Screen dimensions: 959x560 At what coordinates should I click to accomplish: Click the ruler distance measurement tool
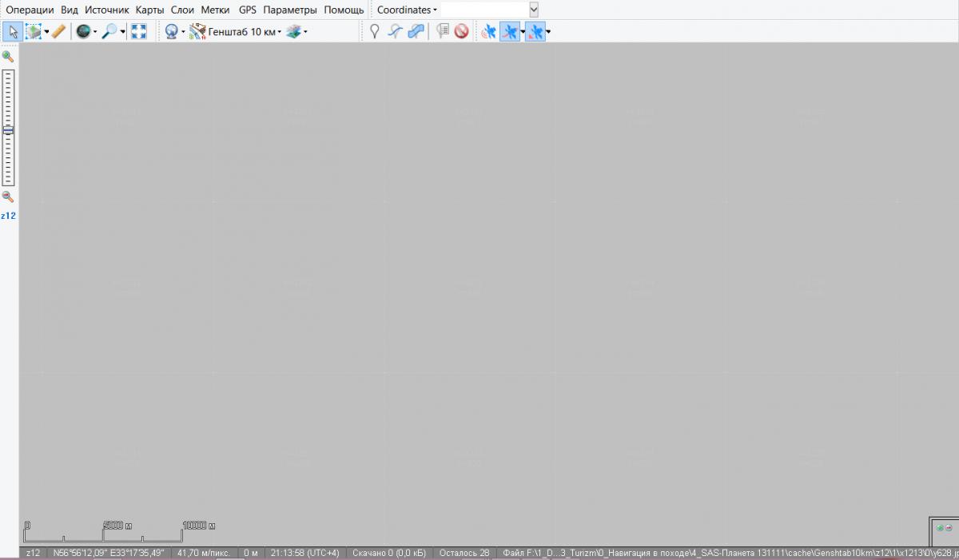(58, 32)
